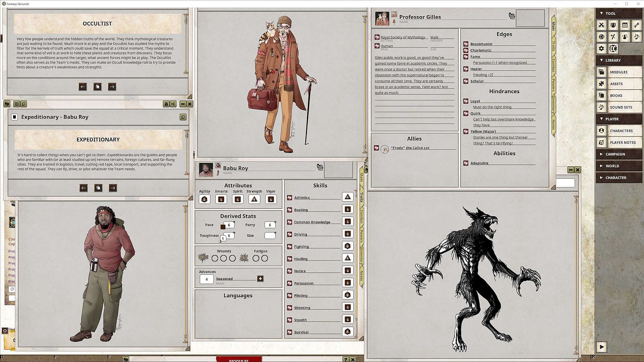Open the MODULES library button
This screenshot has width=644, height=362.
619,72
